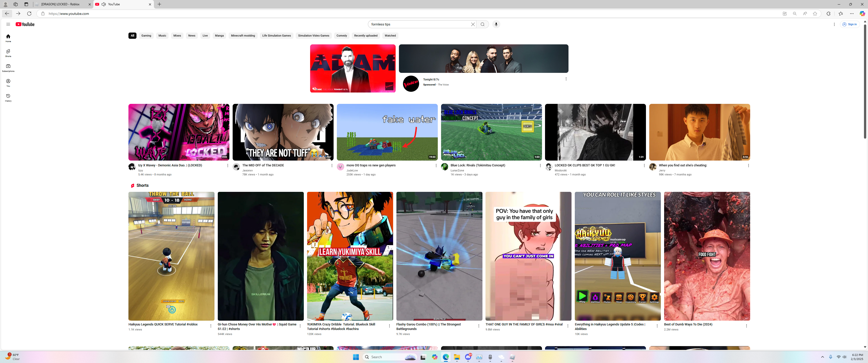Open the taskbar clock and date
The width and height of the screenshot is (868, 363).
[x=857, y=357]
